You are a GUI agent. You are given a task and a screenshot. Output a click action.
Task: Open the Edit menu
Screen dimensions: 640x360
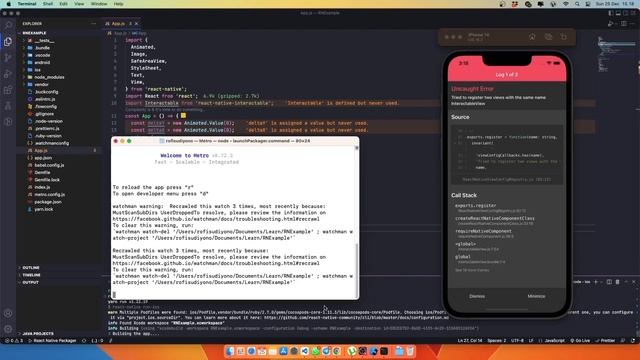(x=63, y=4)
